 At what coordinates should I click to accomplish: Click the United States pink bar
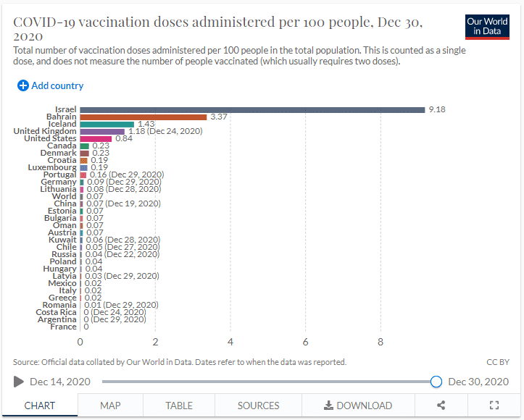96,139
